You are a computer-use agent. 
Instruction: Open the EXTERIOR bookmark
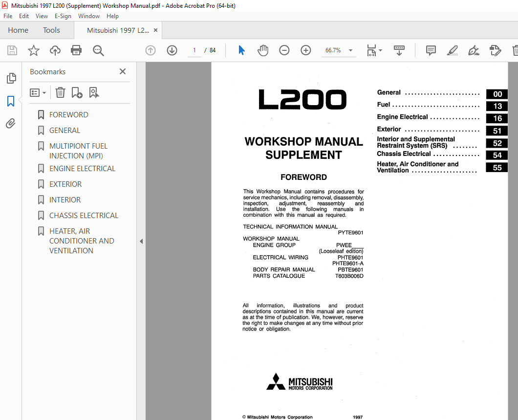coord(65,184)
